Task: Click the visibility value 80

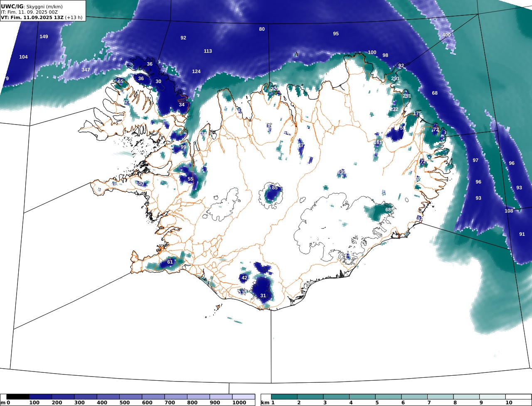Action: point(262,29)
